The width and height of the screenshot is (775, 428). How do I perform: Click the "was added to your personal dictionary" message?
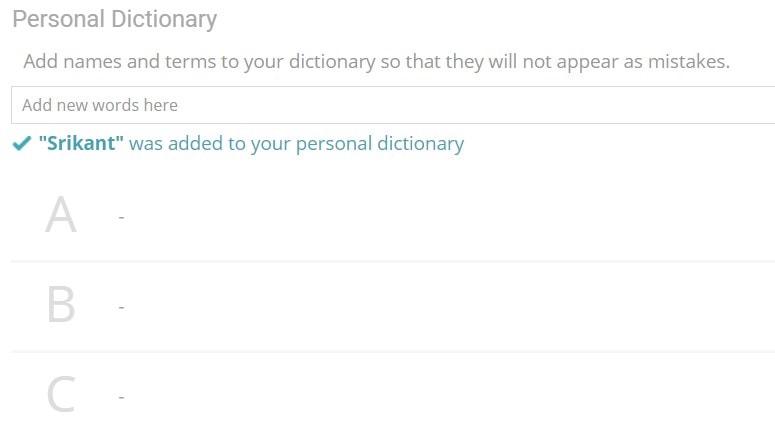(296, 143)
